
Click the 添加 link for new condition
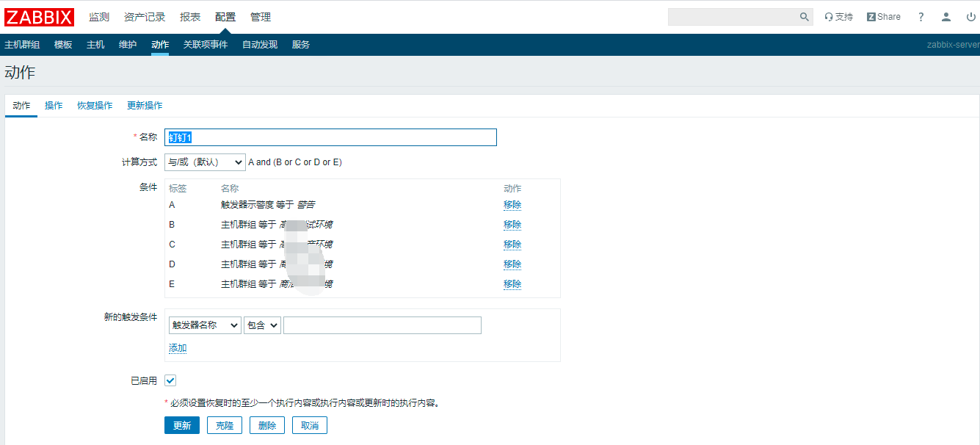tap(178, 348)
